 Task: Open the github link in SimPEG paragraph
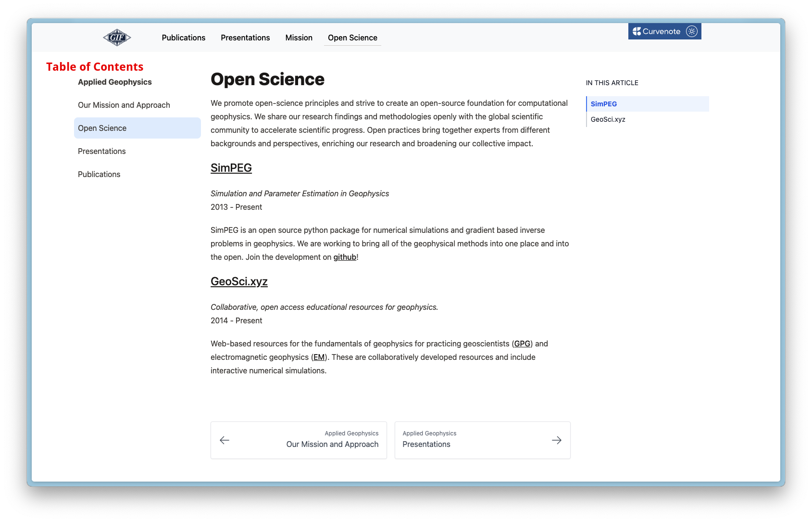coord(345,257)
